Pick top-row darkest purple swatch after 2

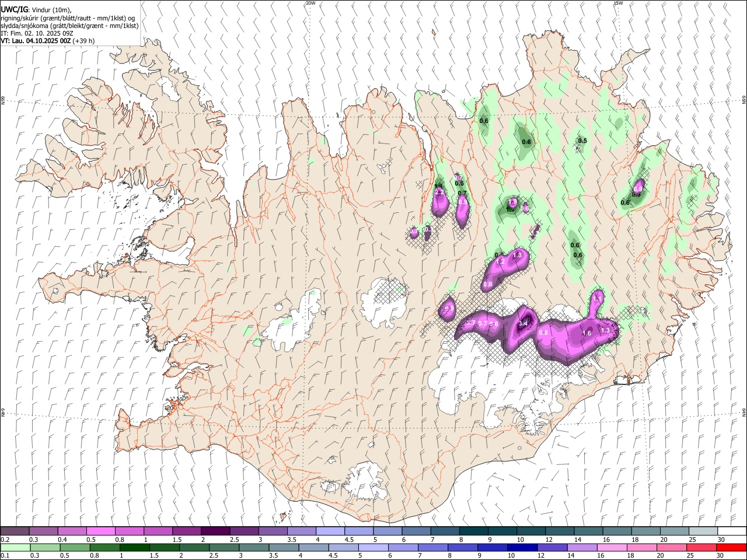(x=215, y=531)
